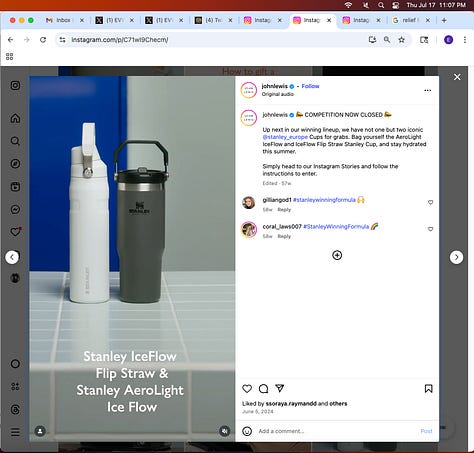Toggle video sound with speaker icon
This screenshot has width=474, height=453.
225,431
